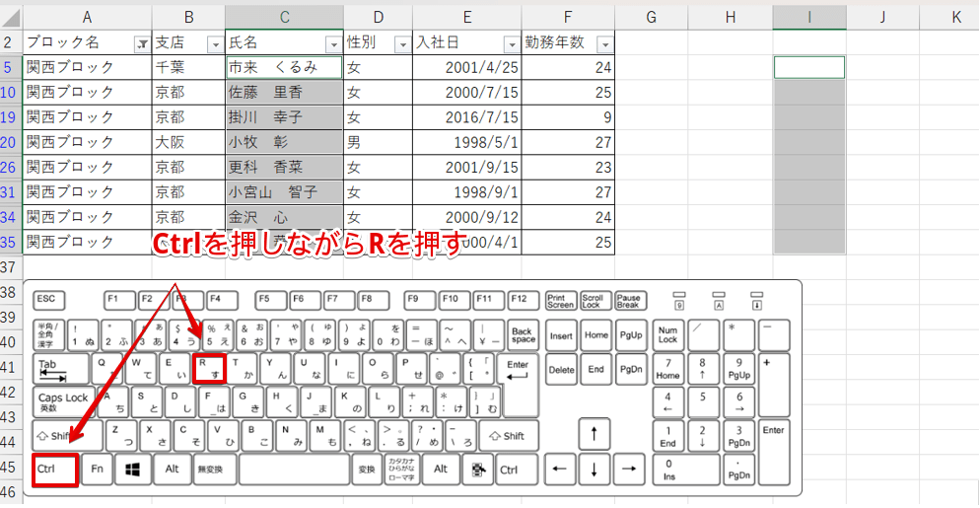Click the Back space key on keyboard
Image resolution: width=980 pixels, height=508 pixels.
click(x=522, y=335)
